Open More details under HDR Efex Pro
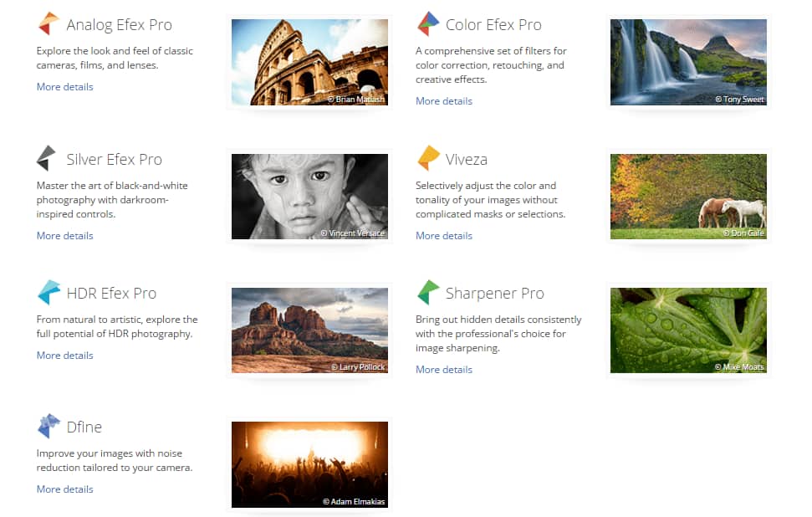812x517 pixels. [x=64, y=356]
